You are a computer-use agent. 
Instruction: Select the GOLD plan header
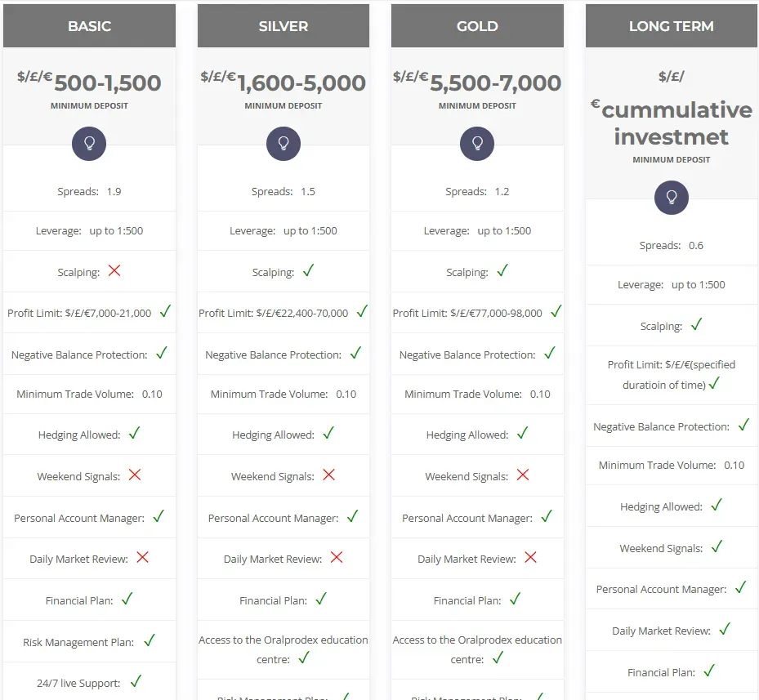[x=477, y=26]
